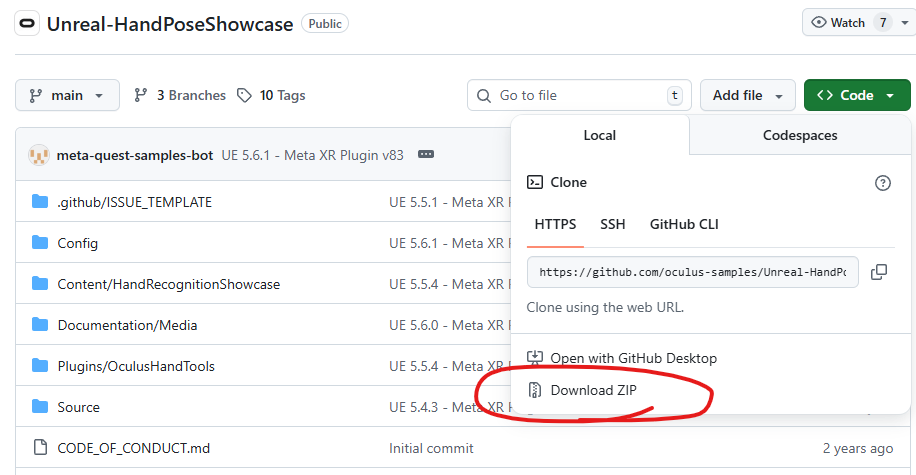Click the CODE_OF_CONDUCT.md file icon
This screenshot has height=475, width=916.
pos(40,448)
